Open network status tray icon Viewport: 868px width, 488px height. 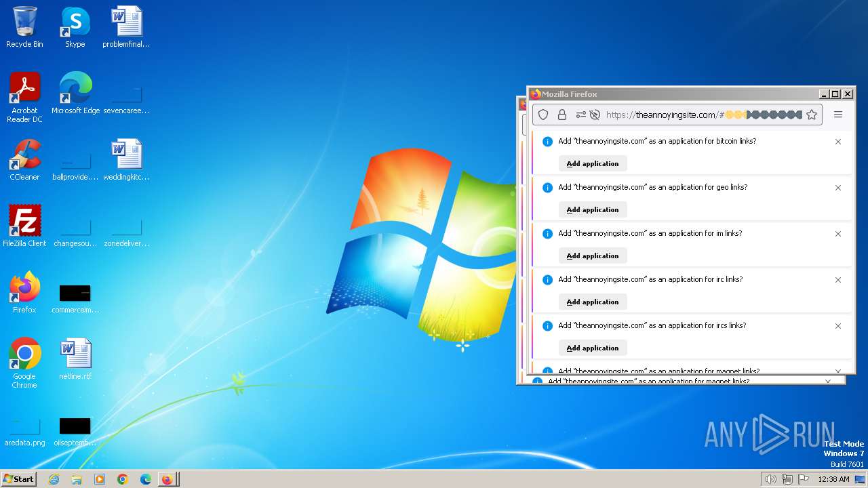click(x=787, y=479)
